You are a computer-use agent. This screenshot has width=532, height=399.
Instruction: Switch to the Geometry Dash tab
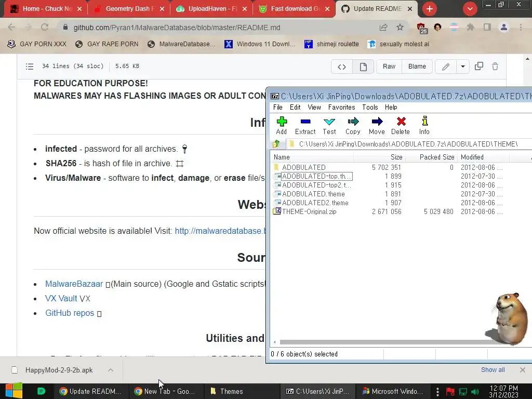128,9
